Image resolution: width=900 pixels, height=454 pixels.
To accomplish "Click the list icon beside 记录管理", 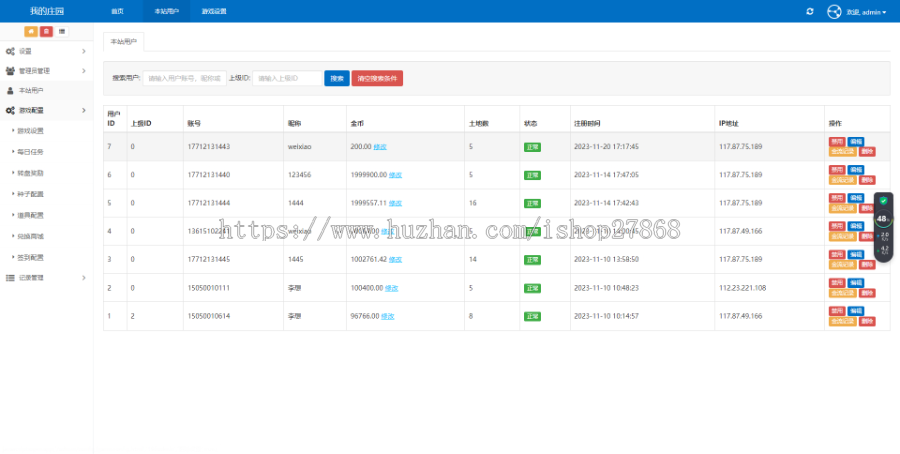I will coord(10,278).
